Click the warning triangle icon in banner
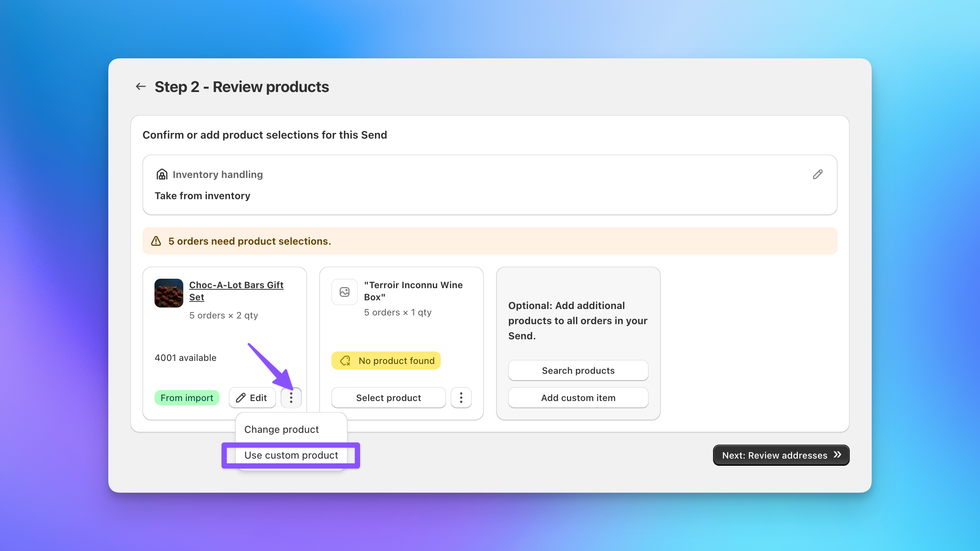 (156, 241)
